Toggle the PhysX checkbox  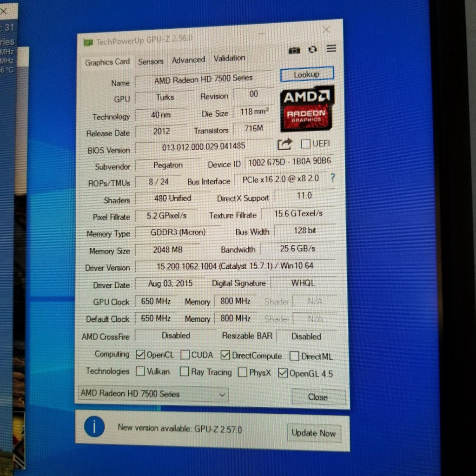coord(242,372)
